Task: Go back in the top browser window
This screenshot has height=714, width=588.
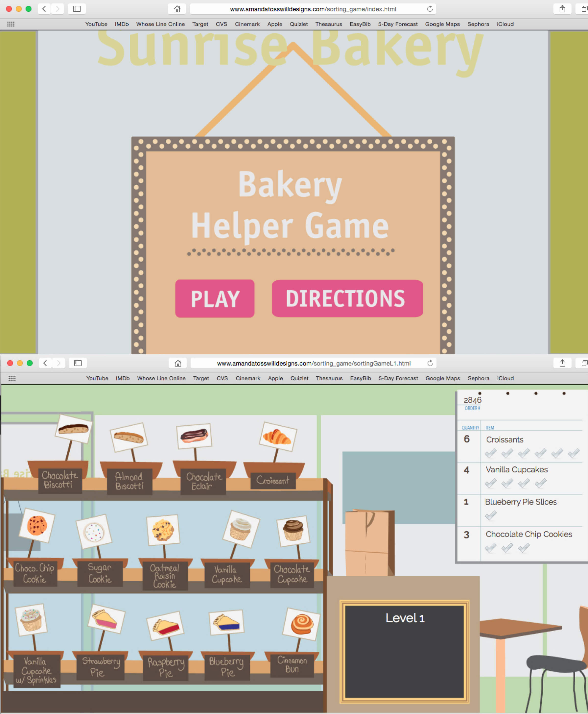Action: [x=44, y=9]
